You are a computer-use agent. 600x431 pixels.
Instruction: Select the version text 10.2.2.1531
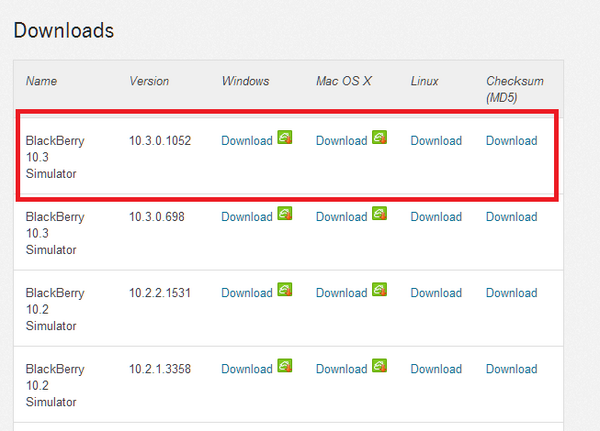(160, 293)
